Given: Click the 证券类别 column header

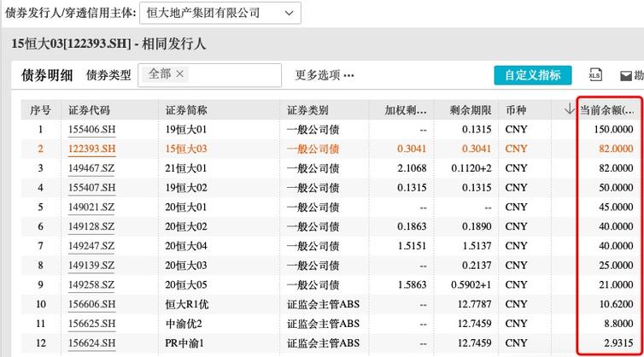Looking at the screenshot, I should point(307,110).
